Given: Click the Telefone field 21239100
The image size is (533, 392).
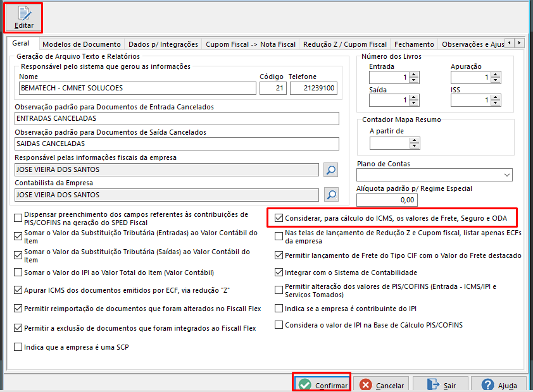Looking at the screenshot, I should (x=313, y=89).
